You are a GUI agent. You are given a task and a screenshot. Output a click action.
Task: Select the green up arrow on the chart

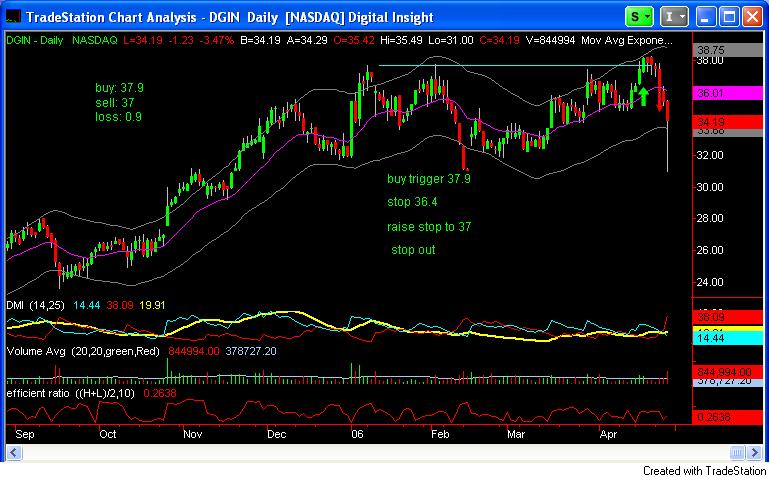tap(643, 96)
